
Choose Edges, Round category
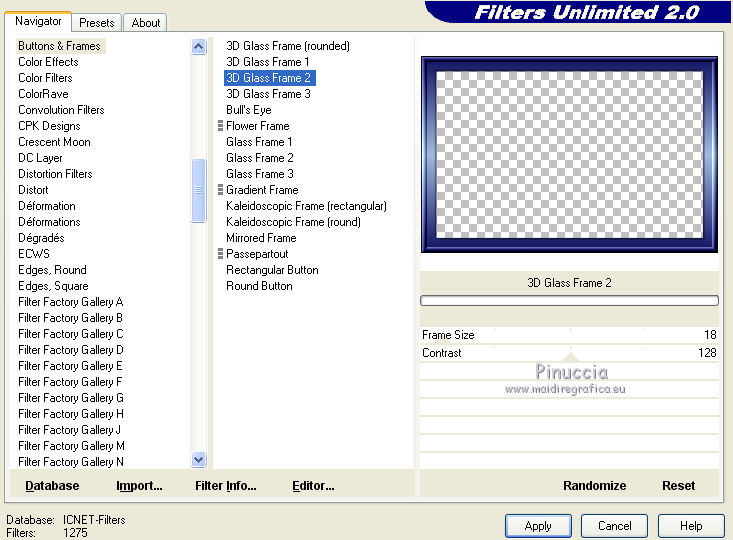[52, 269]
